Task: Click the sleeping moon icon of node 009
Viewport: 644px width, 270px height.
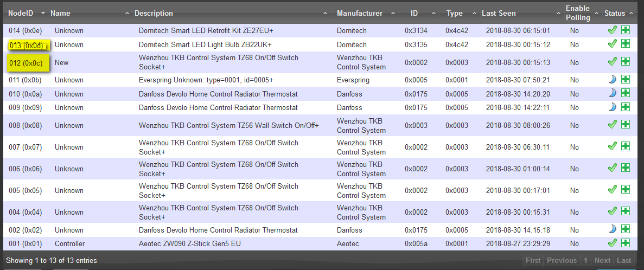Action: (613, 107)
